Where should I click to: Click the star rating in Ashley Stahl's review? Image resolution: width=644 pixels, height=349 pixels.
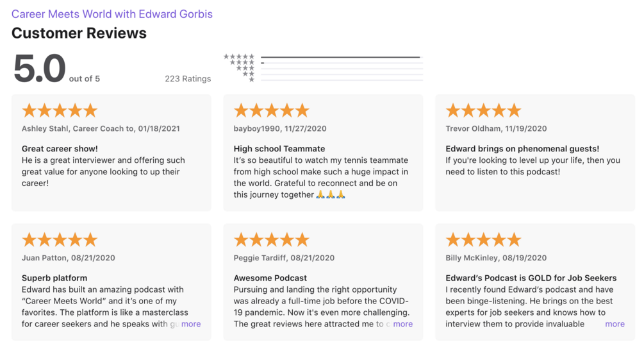pos(60,110)
